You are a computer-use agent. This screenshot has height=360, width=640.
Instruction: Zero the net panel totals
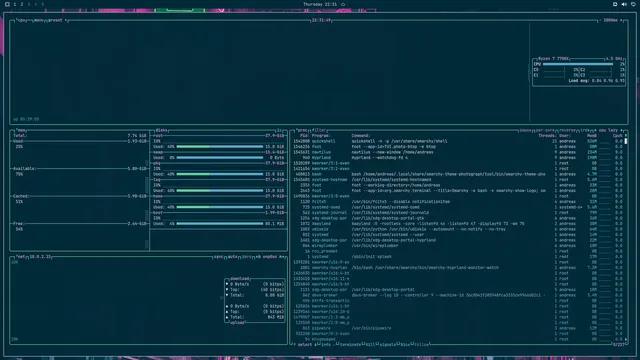tap(247, 257)
